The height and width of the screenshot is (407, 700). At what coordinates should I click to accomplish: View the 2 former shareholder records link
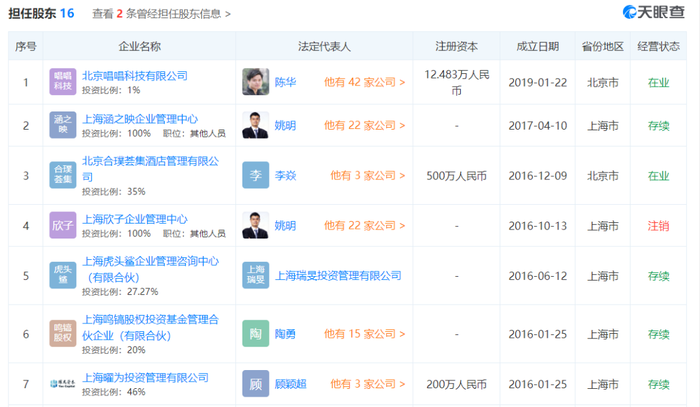point(161,14)
